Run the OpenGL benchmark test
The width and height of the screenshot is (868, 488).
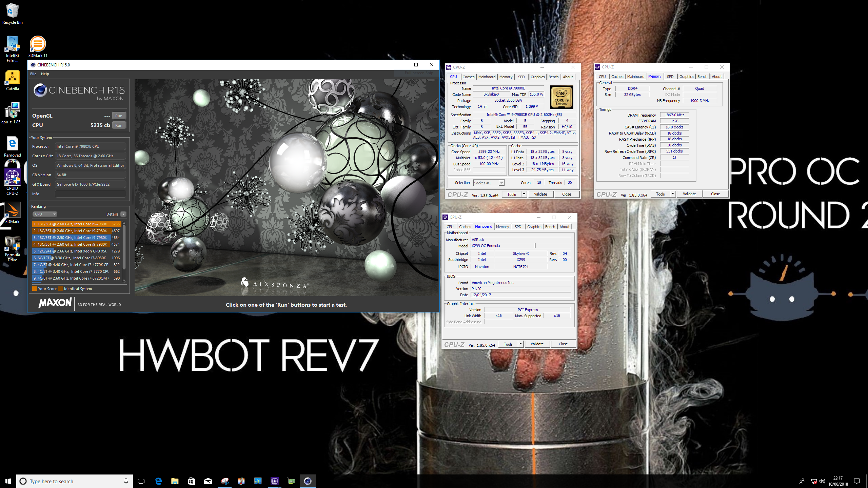coord(119,116)
